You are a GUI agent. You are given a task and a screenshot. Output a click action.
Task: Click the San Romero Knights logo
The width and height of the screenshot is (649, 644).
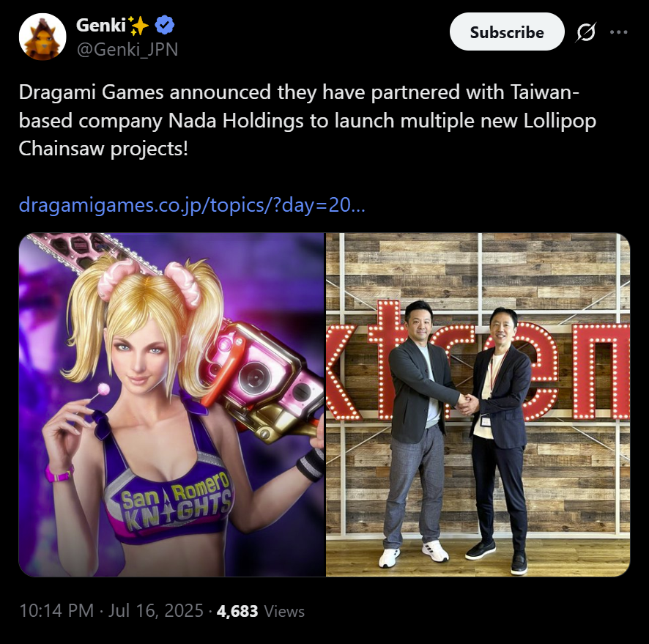click(176, 503)
